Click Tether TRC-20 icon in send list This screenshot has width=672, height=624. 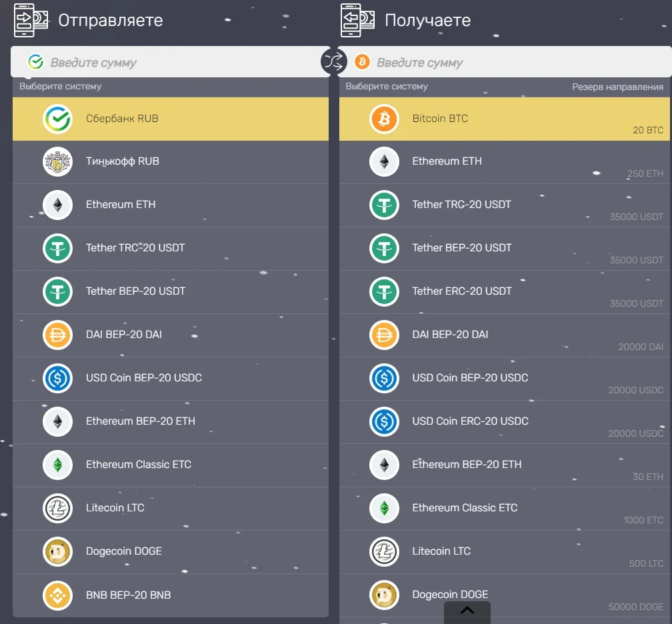pyautogui.click(x=57, y=248)
